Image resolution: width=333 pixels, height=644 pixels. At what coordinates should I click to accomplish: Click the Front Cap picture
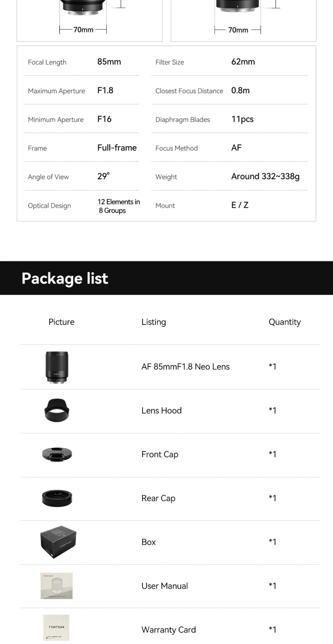tap(57, 454)
